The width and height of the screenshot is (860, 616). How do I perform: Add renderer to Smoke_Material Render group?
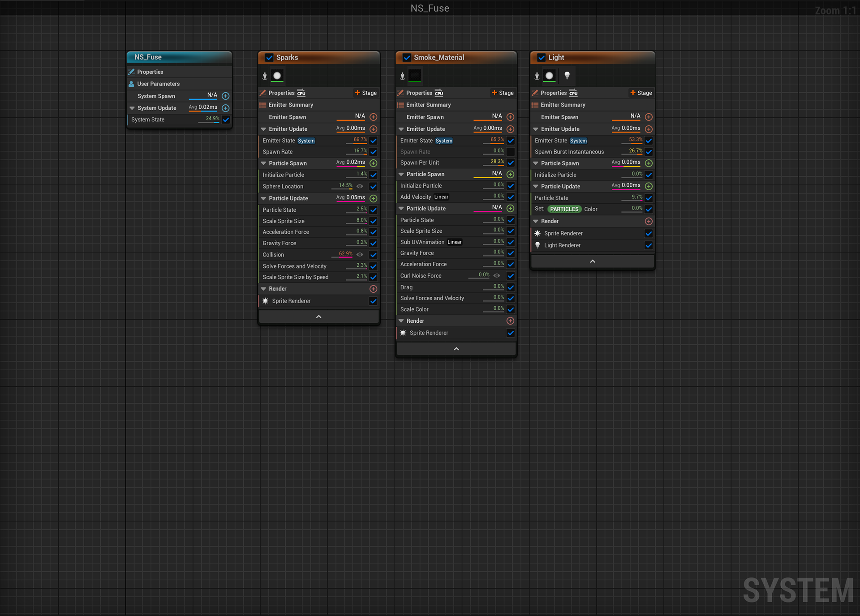(510, 321)
